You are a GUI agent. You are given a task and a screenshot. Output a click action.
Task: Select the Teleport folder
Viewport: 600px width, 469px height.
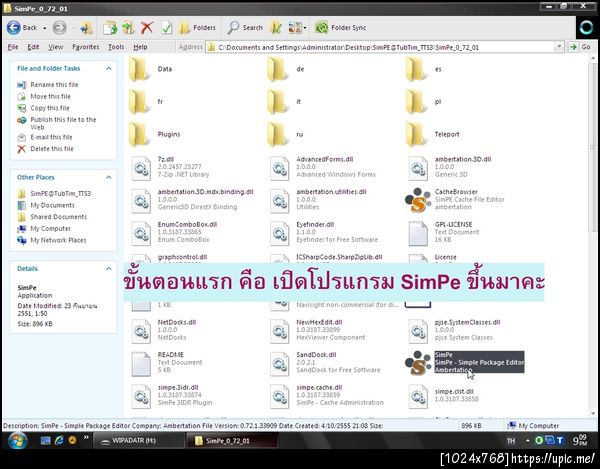click(x=434, y=134)
